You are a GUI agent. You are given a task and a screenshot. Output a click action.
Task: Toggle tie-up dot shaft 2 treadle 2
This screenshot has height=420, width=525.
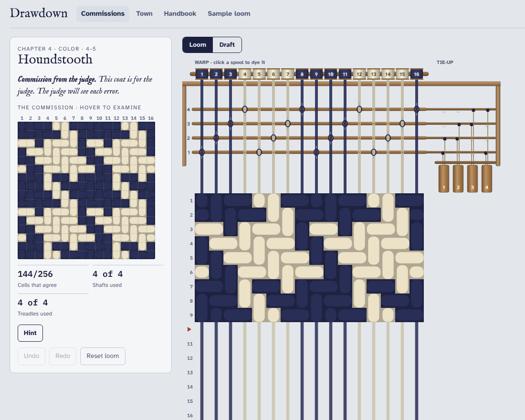pos(457,139)
